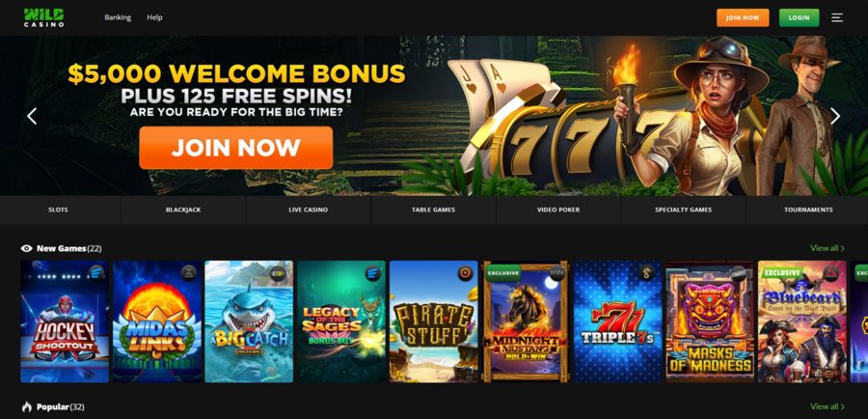
Task: Switch to the Tournaments tab
Action: coord(808,210)
